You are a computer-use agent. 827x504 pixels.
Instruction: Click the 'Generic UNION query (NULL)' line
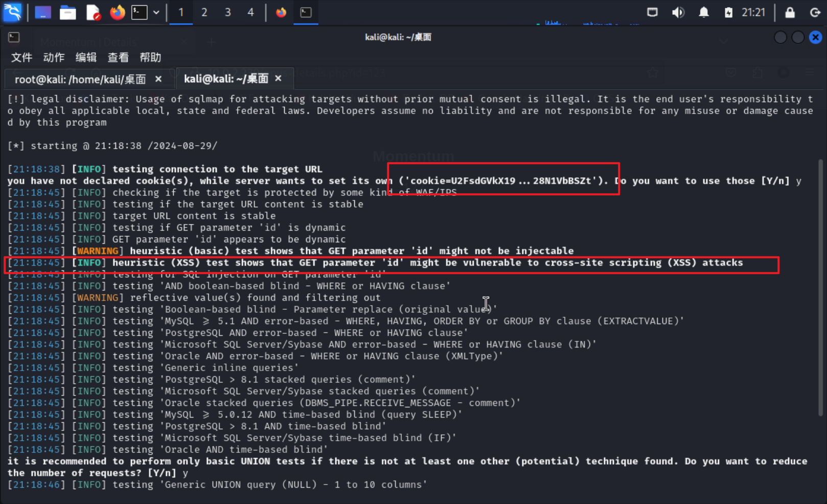click(217, 485)
